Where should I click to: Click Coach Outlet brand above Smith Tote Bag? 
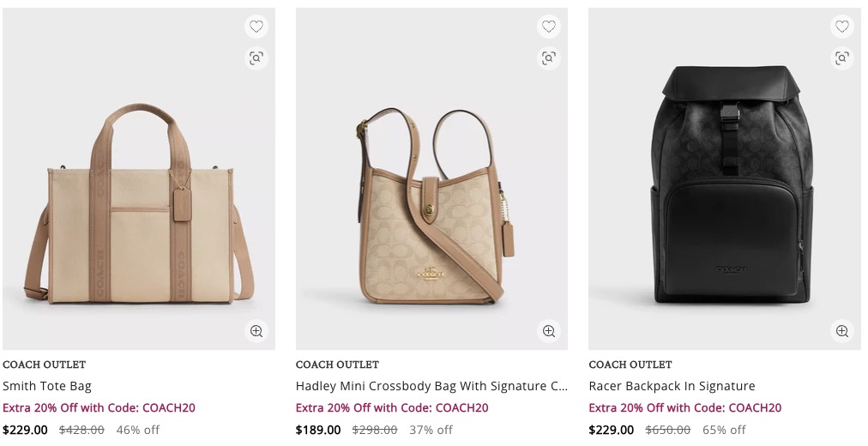44,365
